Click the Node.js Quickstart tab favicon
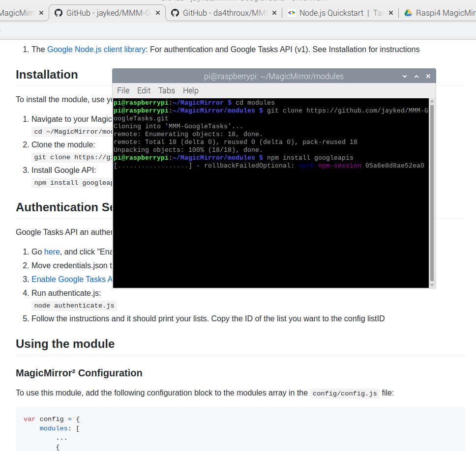Viewport: 476px width, 451px height. (x=292, y=13)
